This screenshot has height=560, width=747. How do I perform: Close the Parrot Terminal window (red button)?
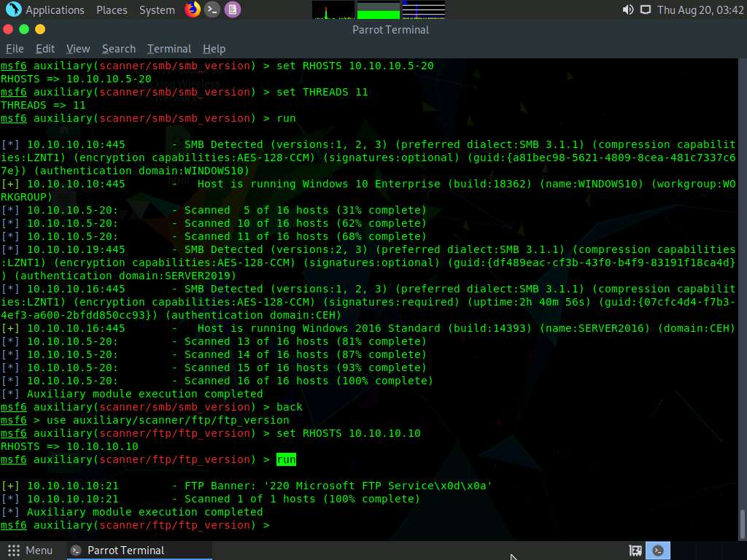click(x=8, y=29)
